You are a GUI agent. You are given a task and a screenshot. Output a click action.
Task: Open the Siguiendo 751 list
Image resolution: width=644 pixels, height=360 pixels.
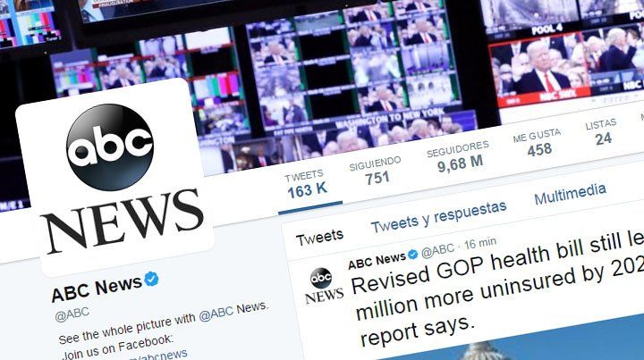tap(376, 171)
